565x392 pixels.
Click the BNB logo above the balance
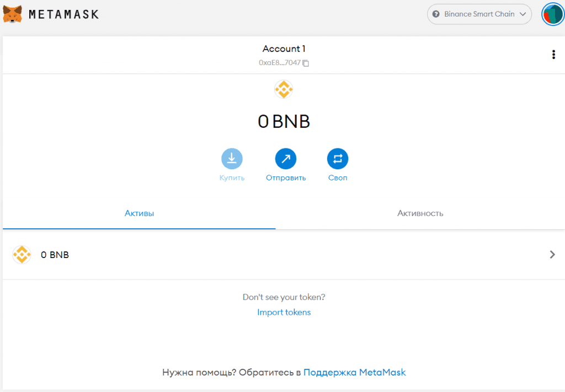click(284, 89)
